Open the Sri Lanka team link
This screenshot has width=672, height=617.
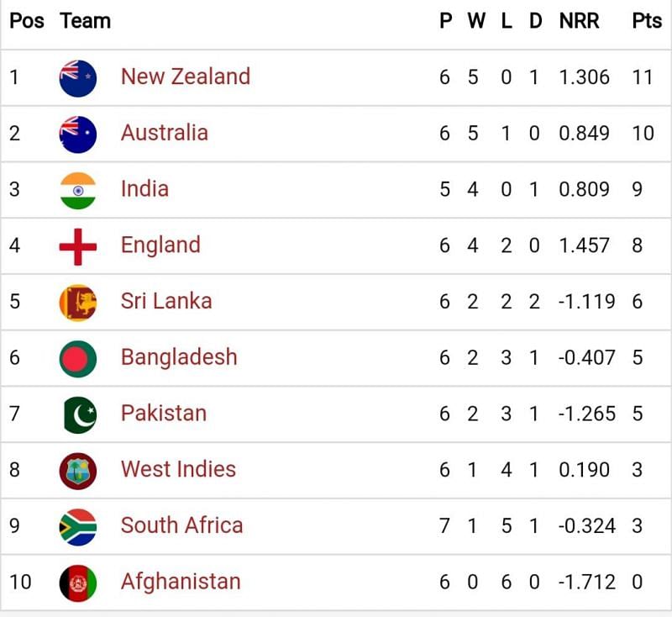[166, 301]
